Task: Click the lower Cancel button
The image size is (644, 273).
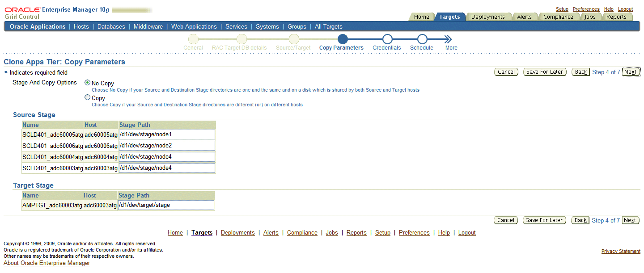Action: (506, 220)
